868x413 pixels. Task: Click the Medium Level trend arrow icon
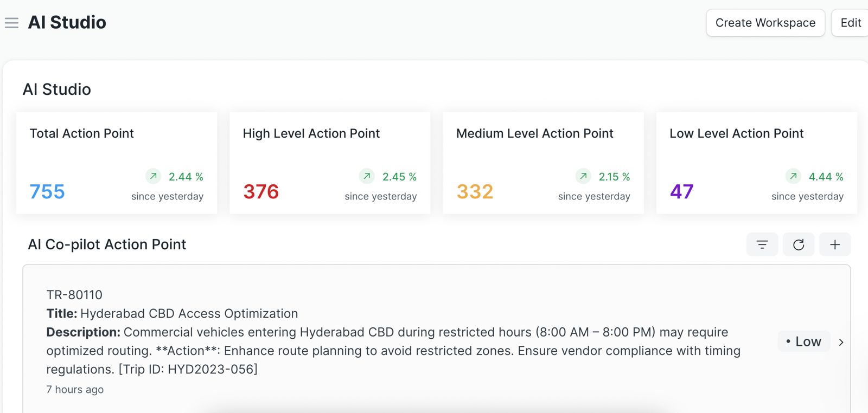(583, 176)
